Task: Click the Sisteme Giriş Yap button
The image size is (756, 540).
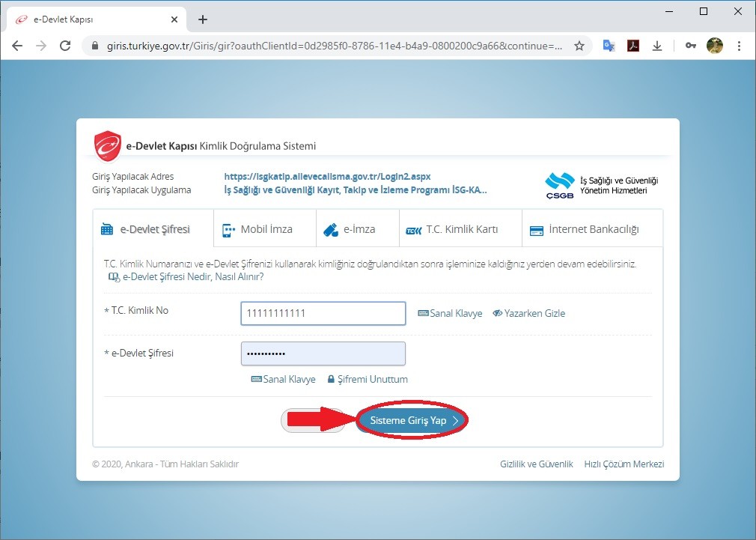Action: point(412,420)
